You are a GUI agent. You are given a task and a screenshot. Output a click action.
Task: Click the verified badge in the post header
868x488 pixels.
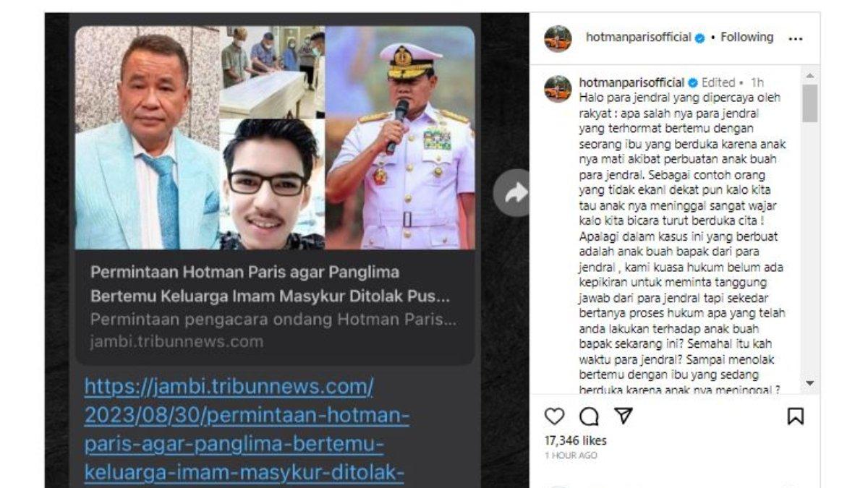pos(700,38)
